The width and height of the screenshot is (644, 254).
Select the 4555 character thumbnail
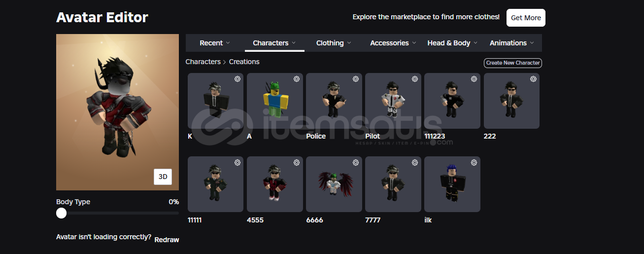tap(275, 184)
